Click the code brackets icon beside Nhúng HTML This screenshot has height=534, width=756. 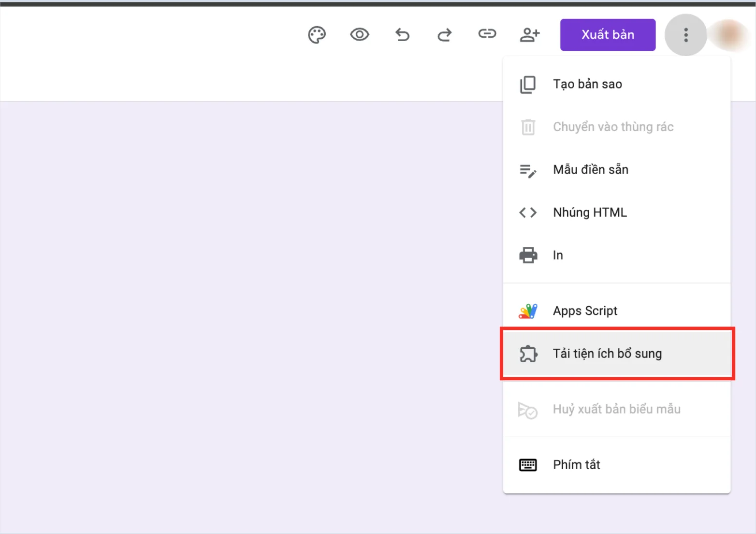click(x=528, y=212)
